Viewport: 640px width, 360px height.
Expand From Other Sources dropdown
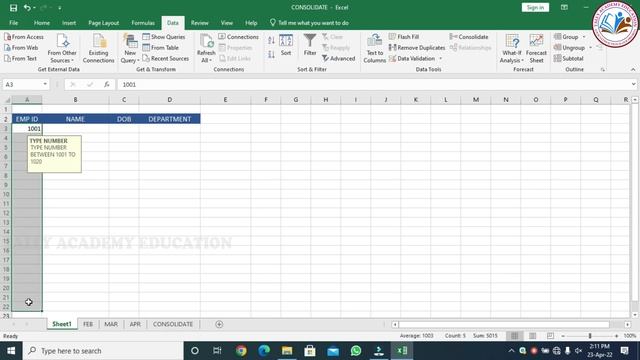coord(62,56)
